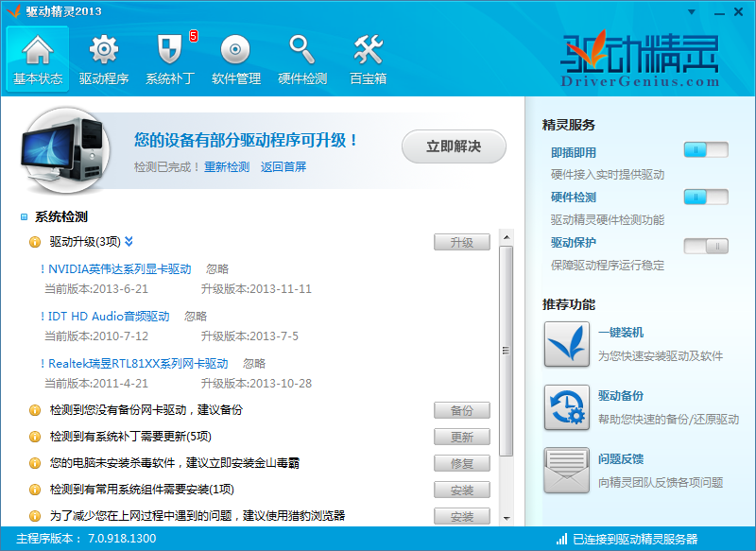Switch to the 硬件检测 tab label
This screenshot has height=551, width=756.
302,78
